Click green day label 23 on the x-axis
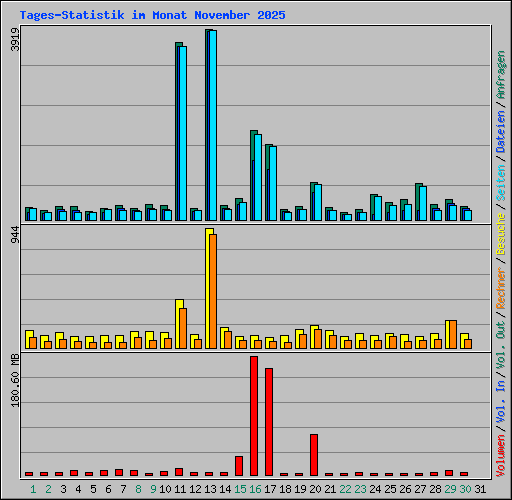The width and height of the screenshot is (512, 500). click(x=360, y=489)
